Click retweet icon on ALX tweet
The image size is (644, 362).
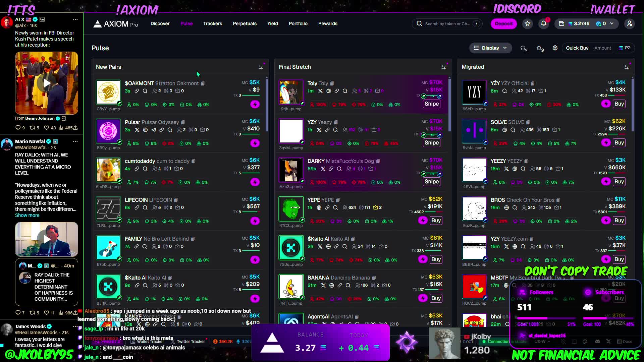tap(33, 128)
